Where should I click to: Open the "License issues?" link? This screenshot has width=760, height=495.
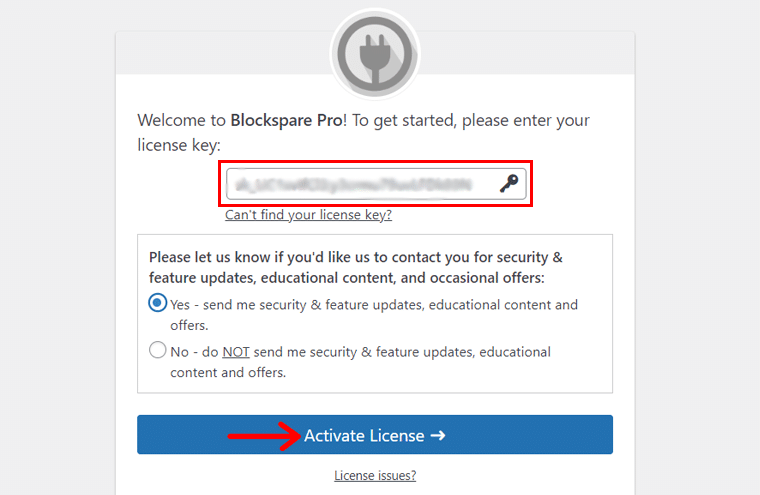tap(375, 475)
